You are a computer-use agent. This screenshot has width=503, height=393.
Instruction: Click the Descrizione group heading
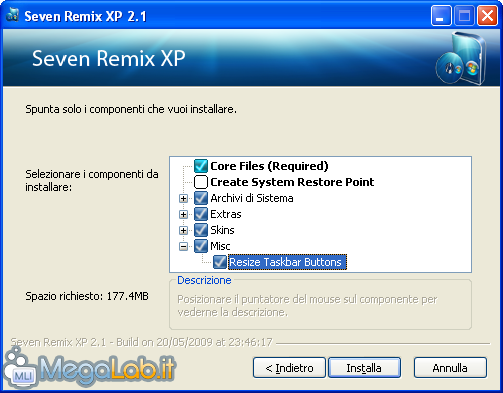click(x=204, y=280)
